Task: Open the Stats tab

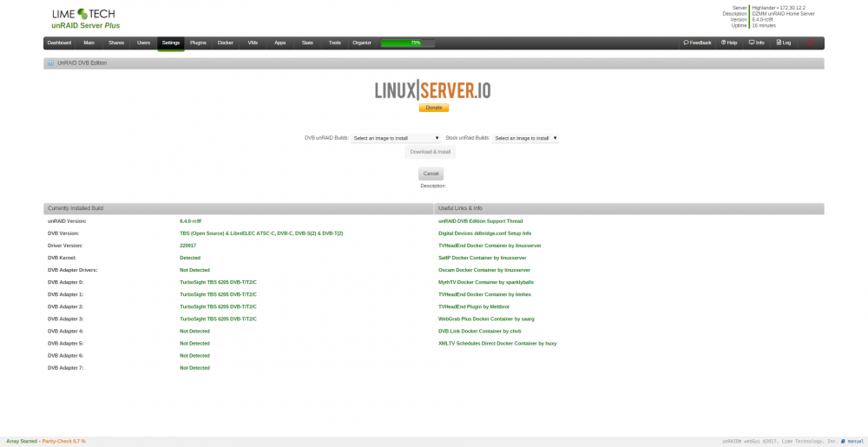Action: click(x=307, y=43)
